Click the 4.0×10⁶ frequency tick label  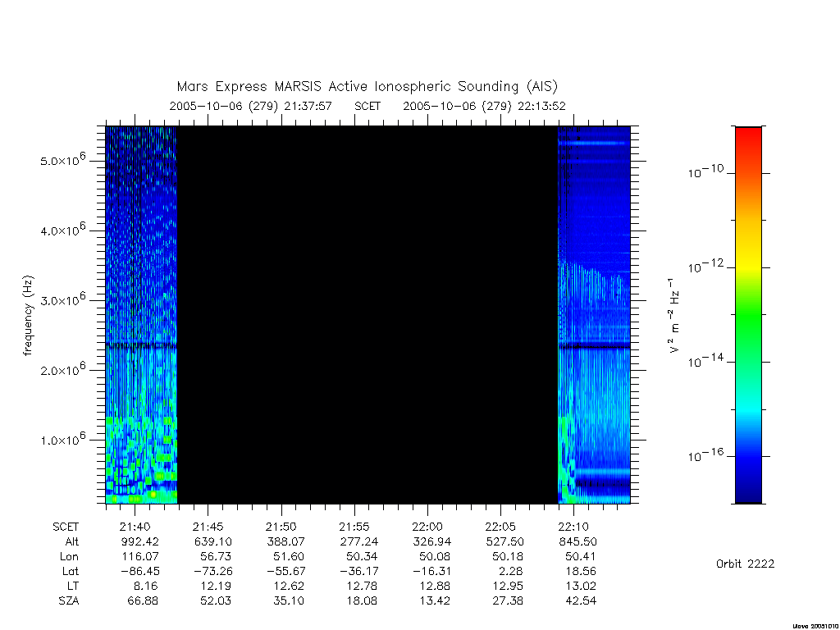62,230
